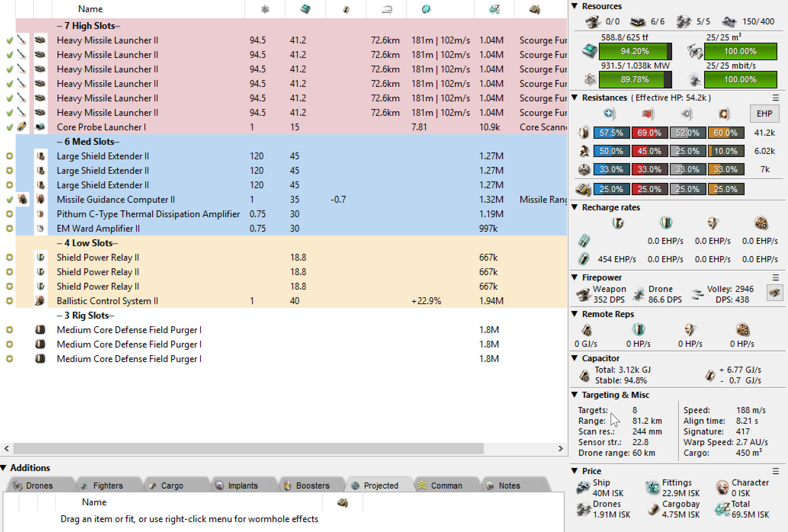Collapse the Additions panel
The height and width of the screenshot is (532, 788).
click(4, 468)
